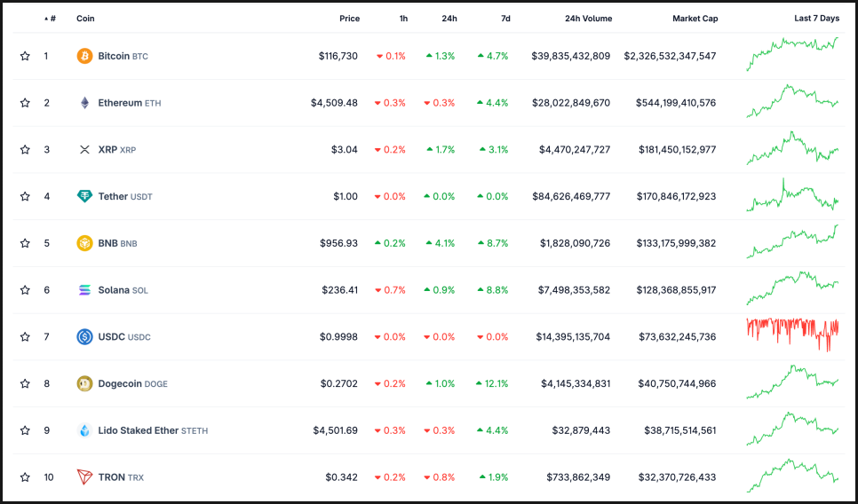Sort by 24h Volume header
Image resolution: width=858 pixels, height=504 pixels.
(588, 19)
